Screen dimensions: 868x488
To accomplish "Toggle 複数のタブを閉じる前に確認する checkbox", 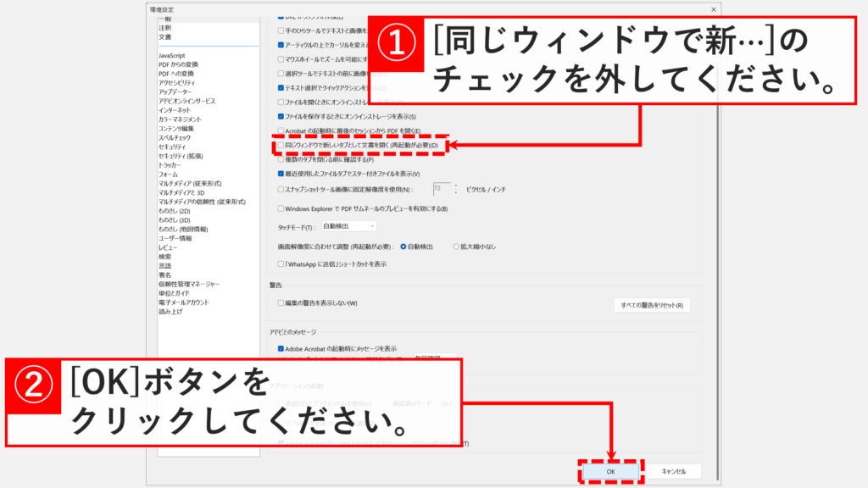I will (x=281, y=159).
